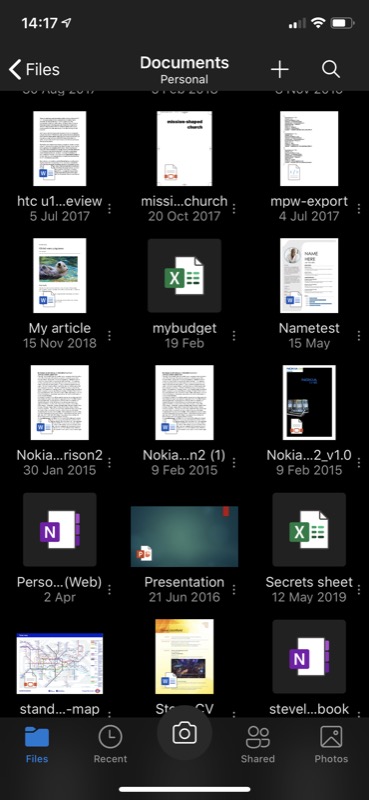Switch to the Recent tab
Image resolution: width=369 pixels, height=800 pixels.
(x=110, y=744)
